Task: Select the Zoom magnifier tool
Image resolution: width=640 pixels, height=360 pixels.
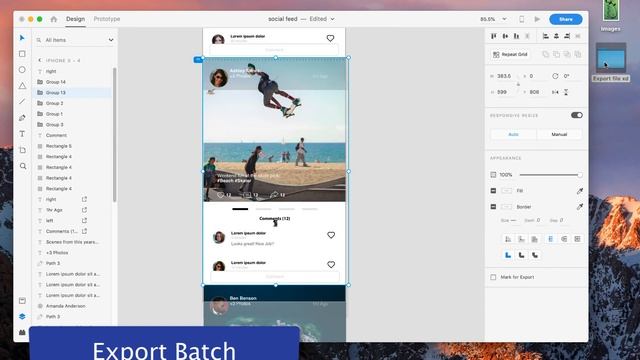Action: click(23, 166)
